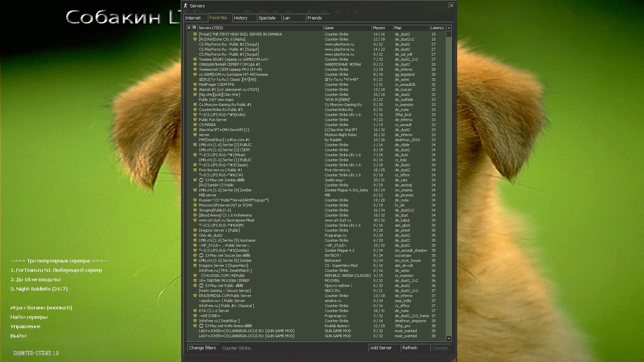Open Night-SoldieRs (24/7) server link

[39, 289]
